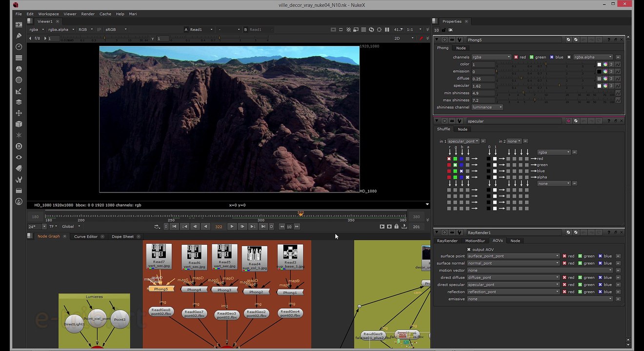
Task: Open the MetaData nodes tag icon
Action: tap(19, 168)
